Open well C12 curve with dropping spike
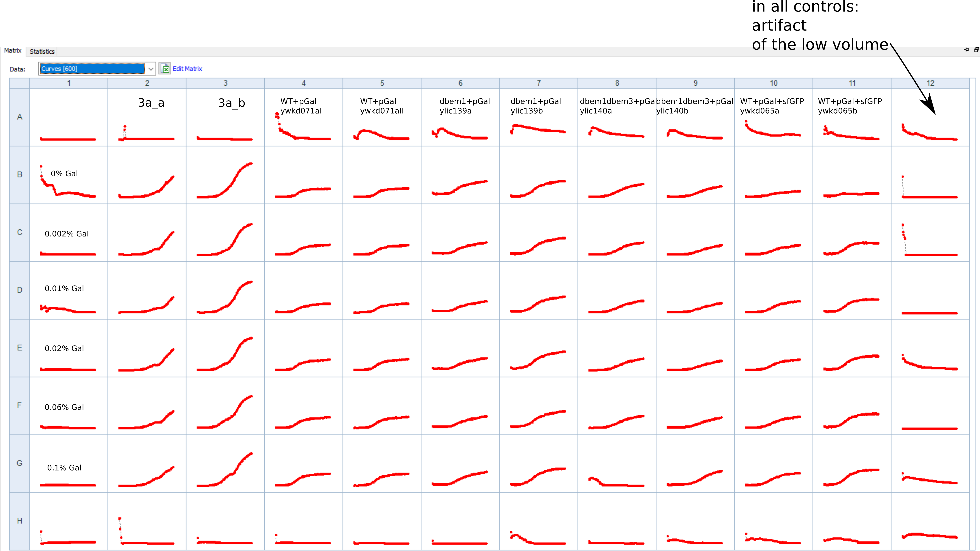 pos(931,233)
